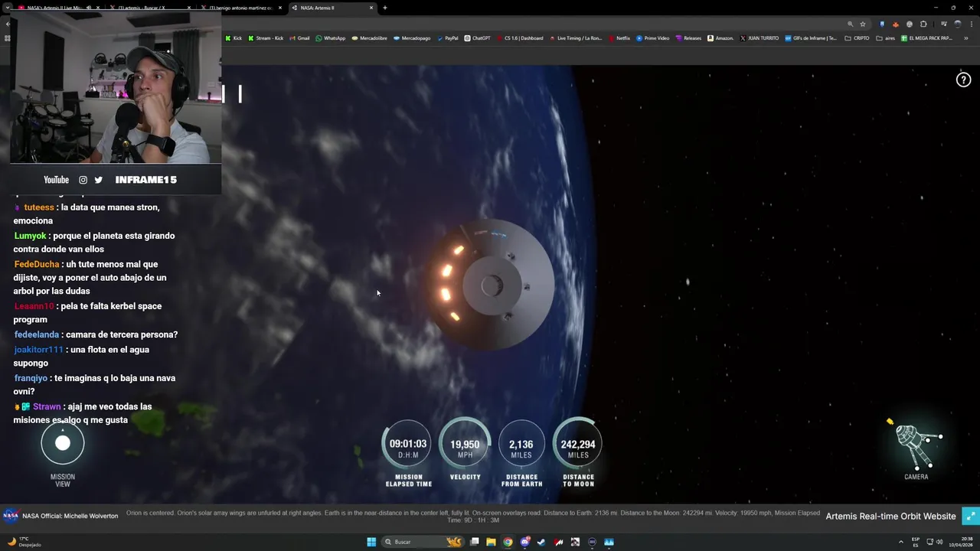Click the Instagram icon in overlay

(83, 180)
